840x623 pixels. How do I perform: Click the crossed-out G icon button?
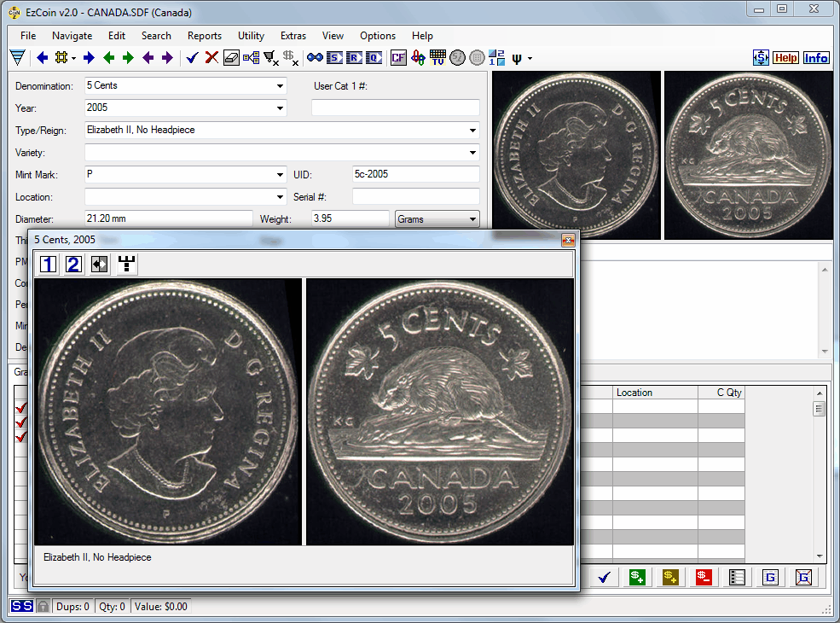pos(803,578)
